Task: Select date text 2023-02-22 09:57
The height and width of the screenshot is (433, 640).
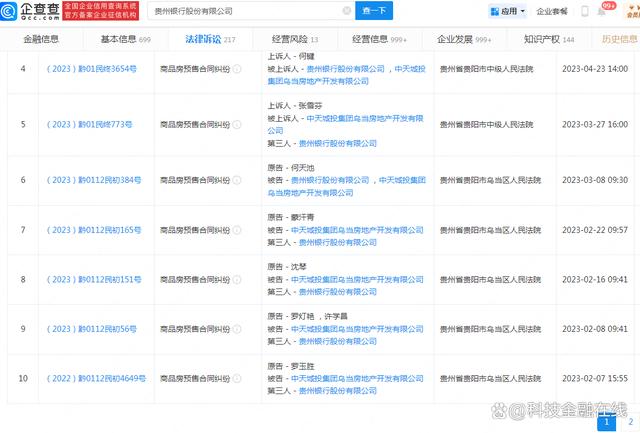Action: tap(595, 230)
